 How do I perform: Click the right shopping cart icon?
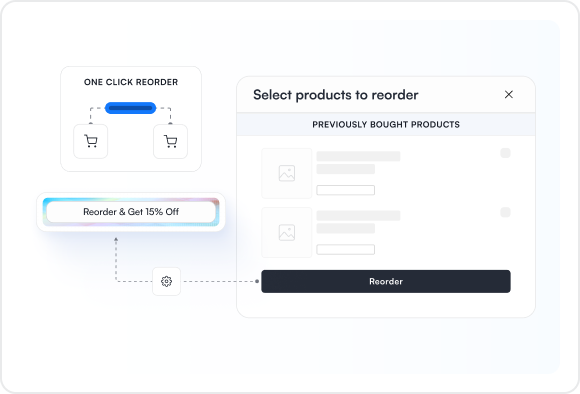click(x=171, y=141)
